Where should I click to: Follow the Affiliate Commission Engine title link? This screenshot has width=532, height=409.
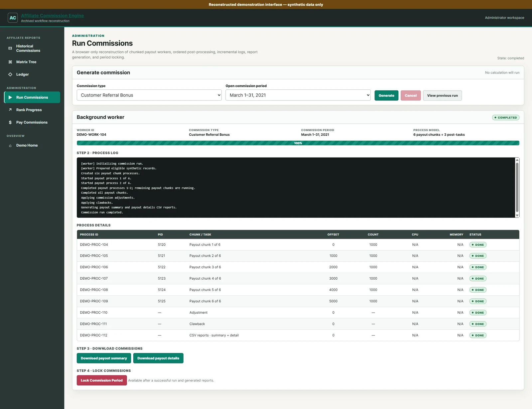pyautogui.click(x=53, y=16)
